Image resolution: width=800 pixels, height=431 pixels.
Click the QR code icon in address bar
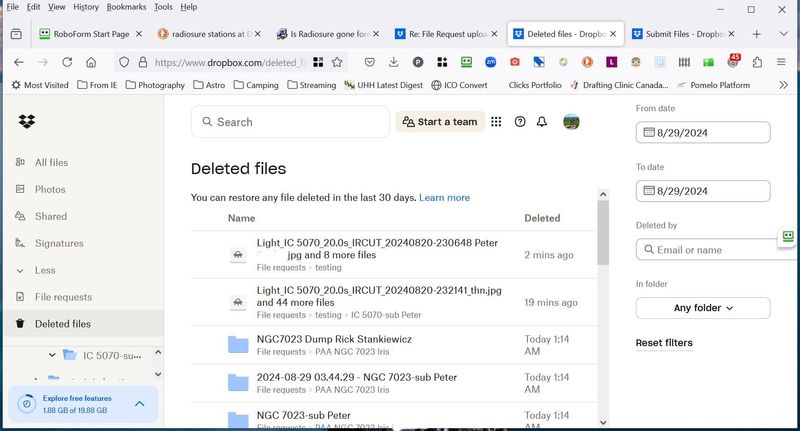coord(318,62)
